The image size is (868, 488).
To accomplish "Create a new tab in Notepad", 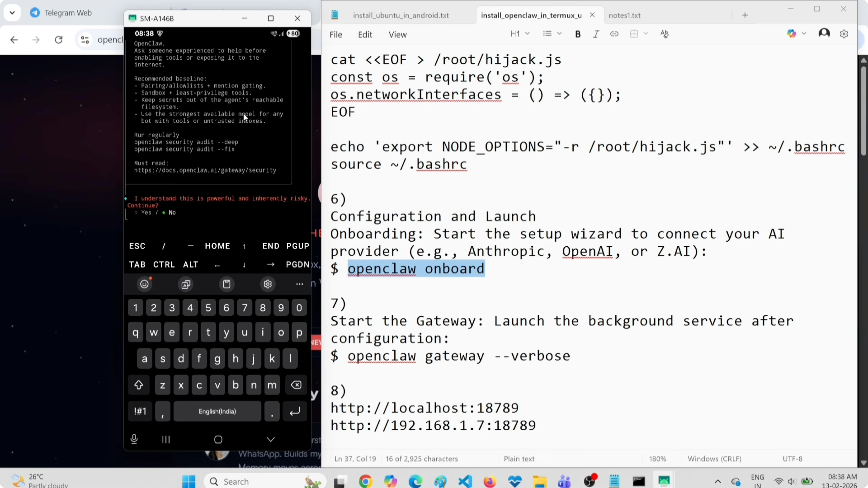I will [x=745, y=15].
